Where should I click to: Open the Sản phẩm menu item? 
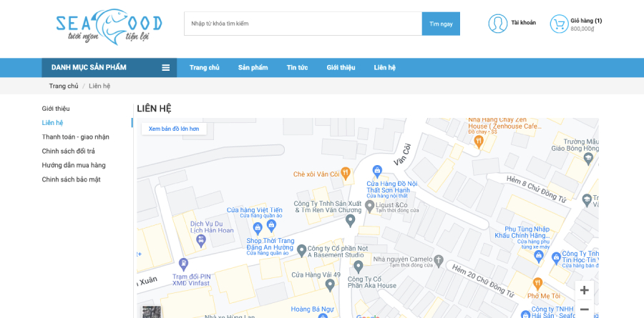[x=253, y=68]
